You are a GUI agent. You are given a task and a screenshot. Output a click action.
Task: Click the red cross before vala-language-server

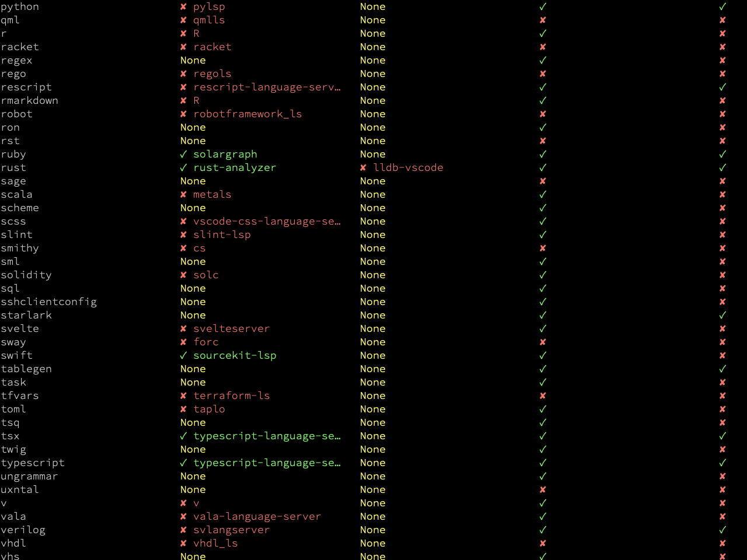click(x=183, y=516)
